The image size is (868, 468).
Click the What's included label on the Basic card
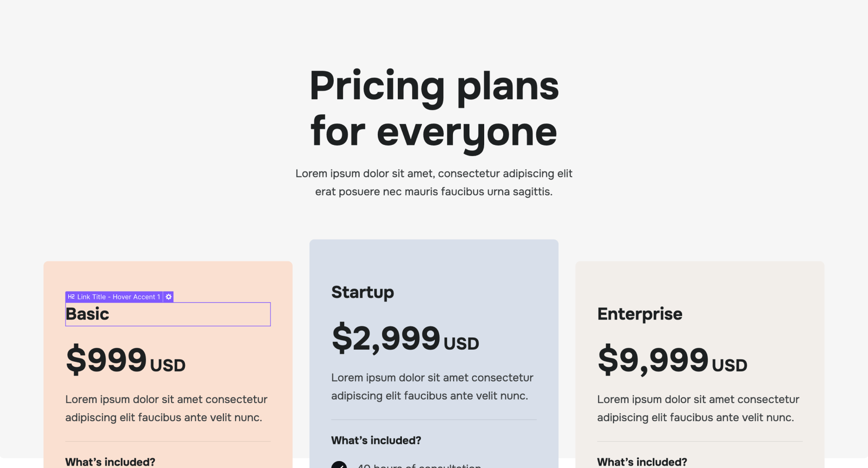point(110,461)
